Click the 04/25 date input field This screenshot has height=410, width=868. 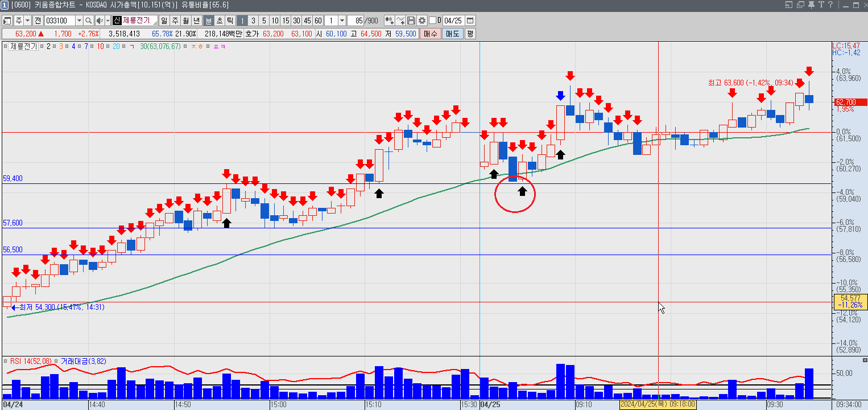(453, 20)
